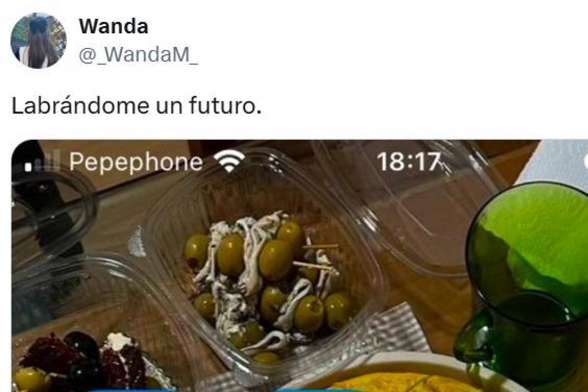Click the signal strength bars icon

point(42,161)
